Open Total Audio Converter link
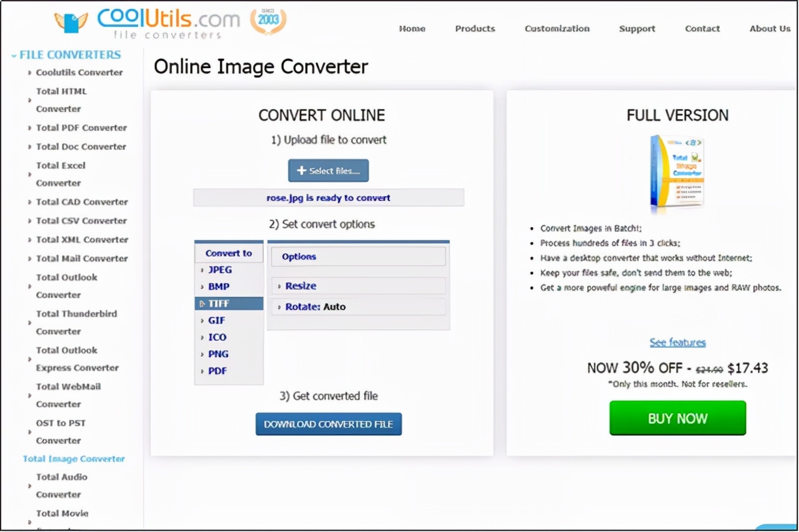This screenshot has height=532, width=799. pyautogui.click(x=62, y=486)
